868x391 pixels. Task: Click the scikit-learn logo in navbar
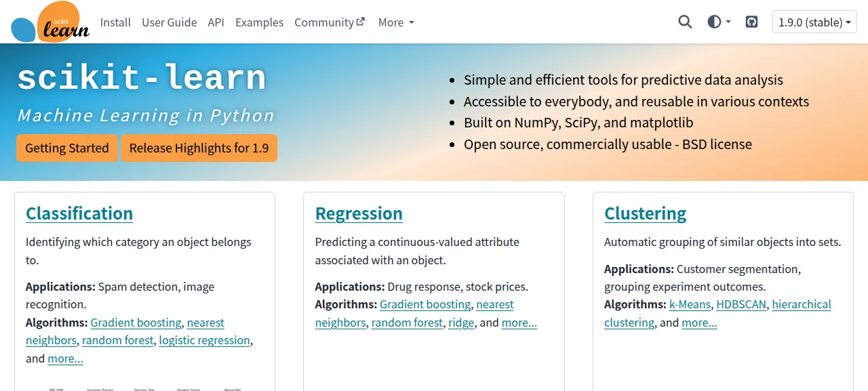(50, 22)
